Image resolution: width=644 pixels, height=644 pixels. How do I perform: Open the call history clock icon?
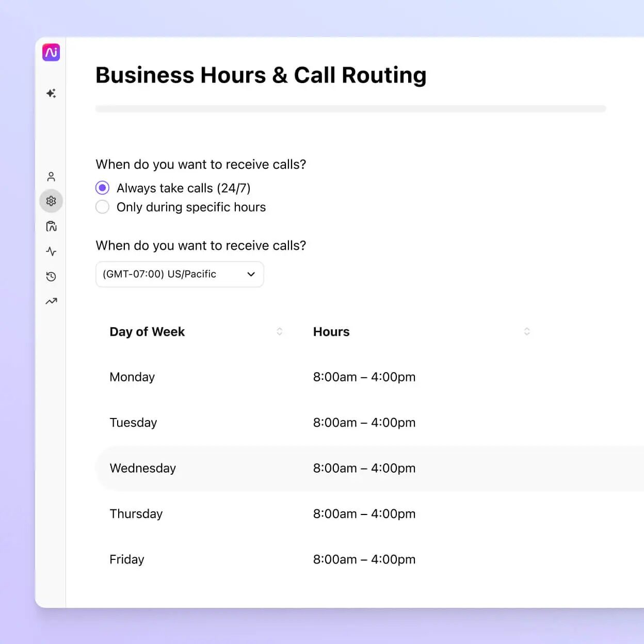(51, 277)
